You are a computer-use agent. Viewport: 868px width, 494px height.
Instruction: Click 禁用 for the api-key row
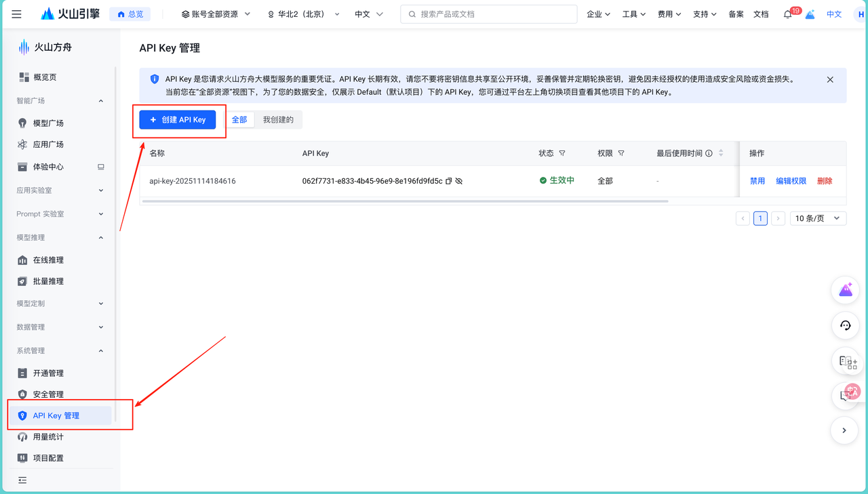coord(757,181)
